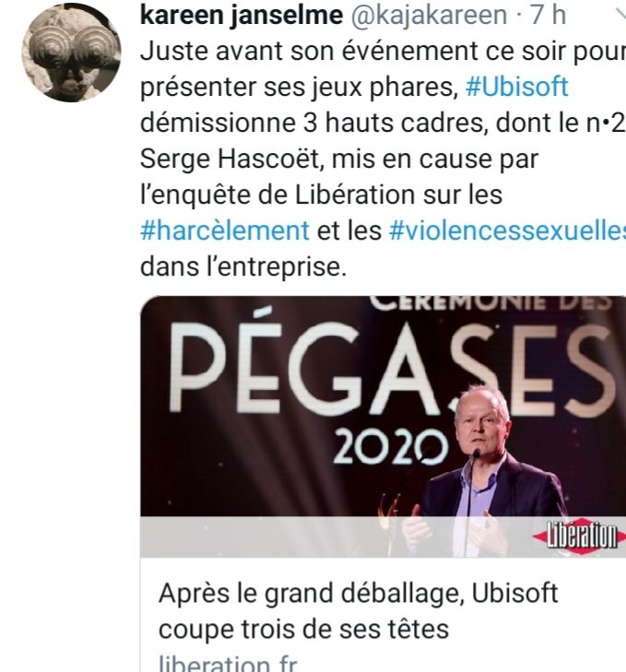Click the tweet's first line "Juste avant son événement"
Image resolution: width=626 pixels, height=672 pixels.
coord(383,52)
